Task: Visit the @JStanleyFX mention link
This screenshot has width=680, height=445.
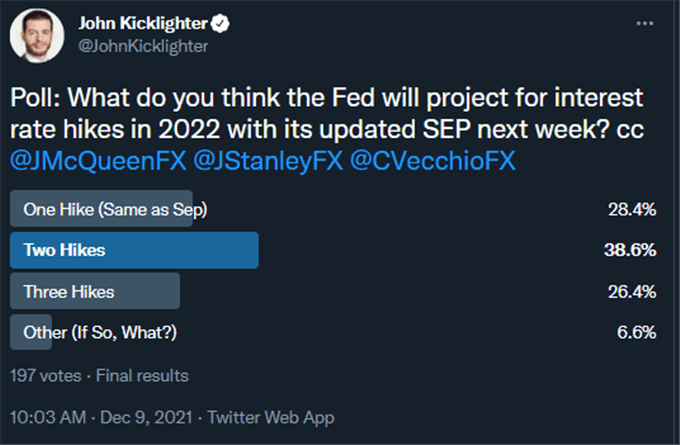Action: (268, 160)
